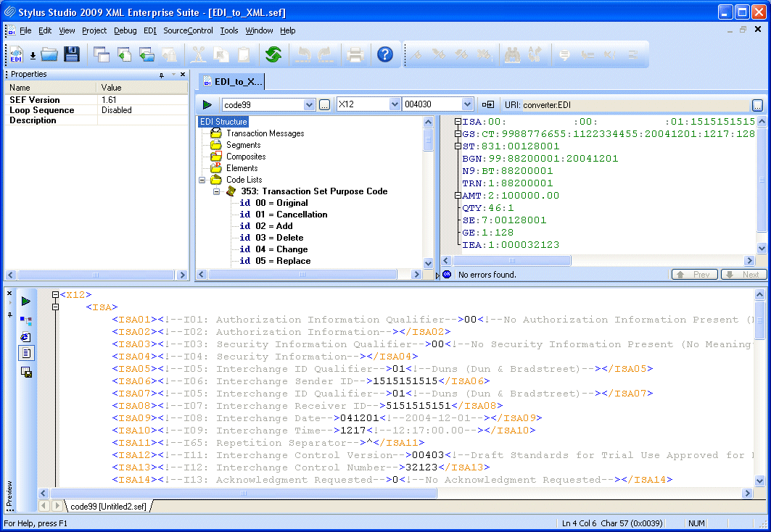771x532 pixels.
Task: Close the Properties panel
Action: pyautogui.click(x=183, y=74)
